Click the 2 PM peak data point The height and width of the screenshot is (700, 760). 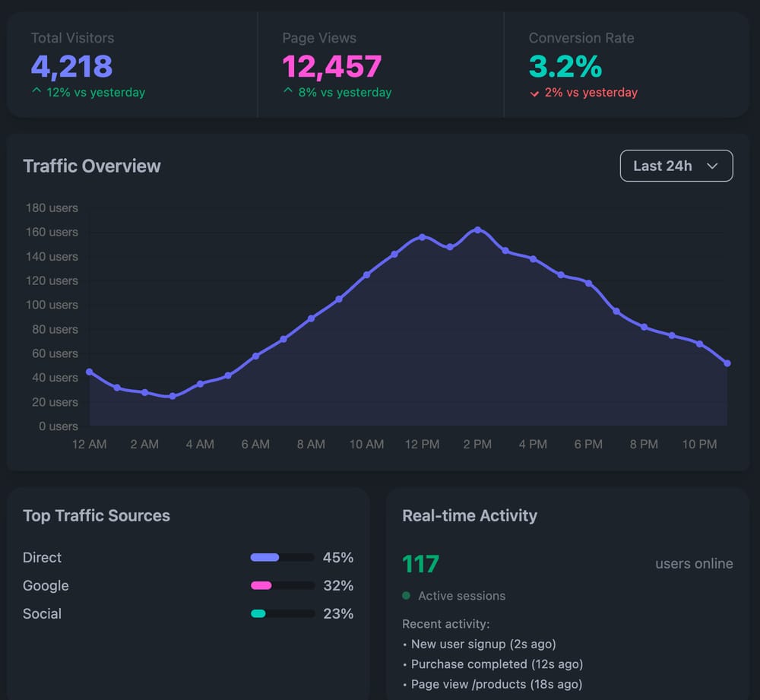click(477, 230)
